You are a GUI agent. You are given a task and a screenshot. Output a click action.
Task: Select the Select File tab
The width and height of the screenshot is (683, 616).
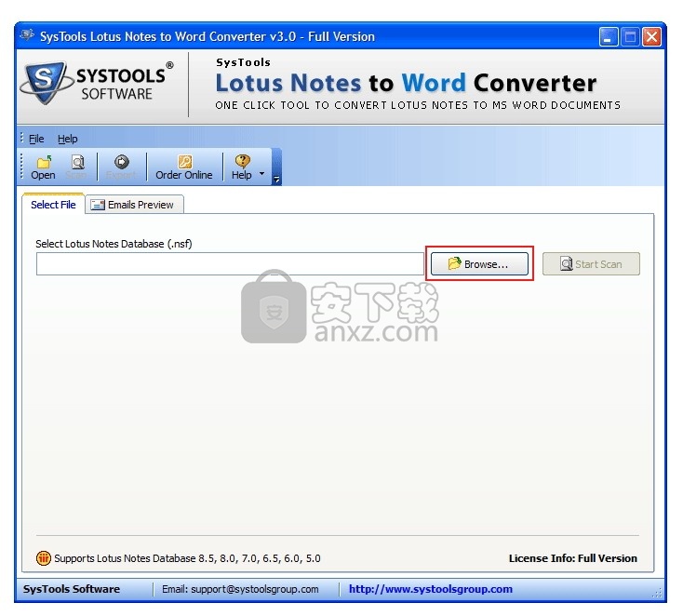(x=53, y=205)
